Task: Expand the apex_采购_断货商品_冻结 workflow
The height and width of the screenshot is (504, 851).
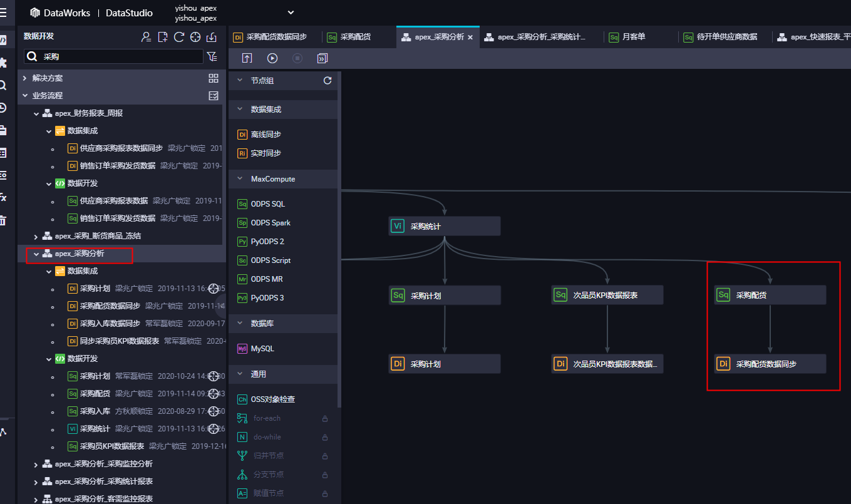Action: (36, 236)
